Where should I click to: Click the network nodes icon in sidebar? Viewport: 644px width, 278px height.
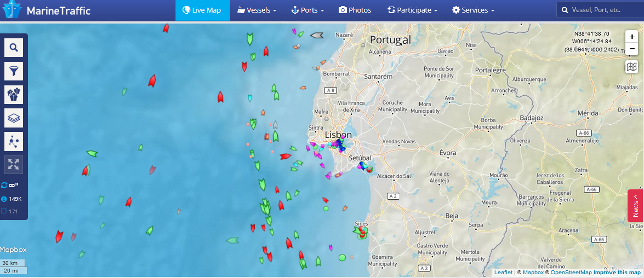click(13, 141)
